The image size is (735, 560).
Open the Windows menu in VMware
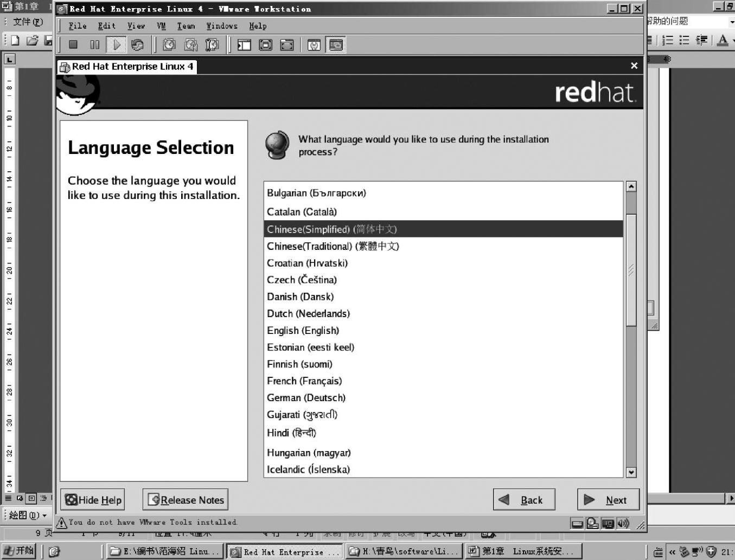point(222,26)
